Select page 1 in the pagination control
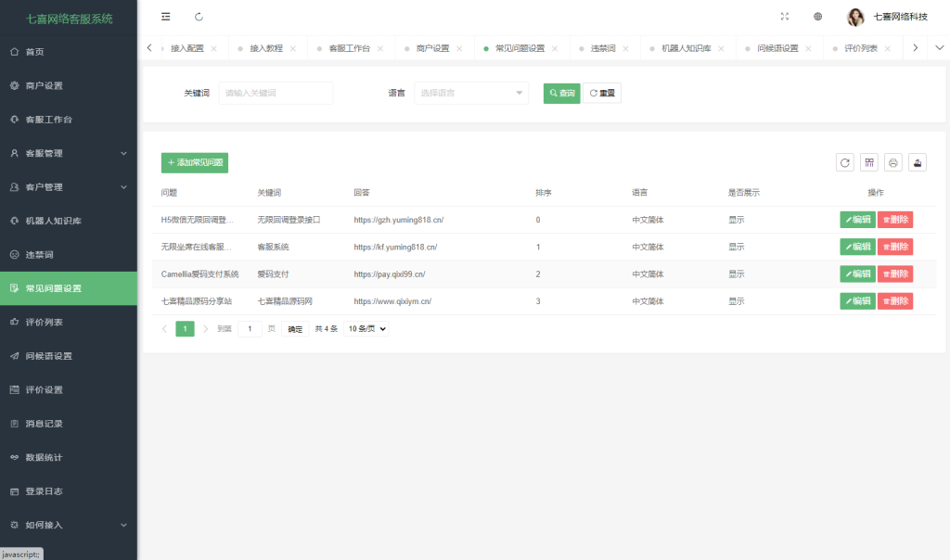This screenshot has height=560, width=950. point(183,328)
